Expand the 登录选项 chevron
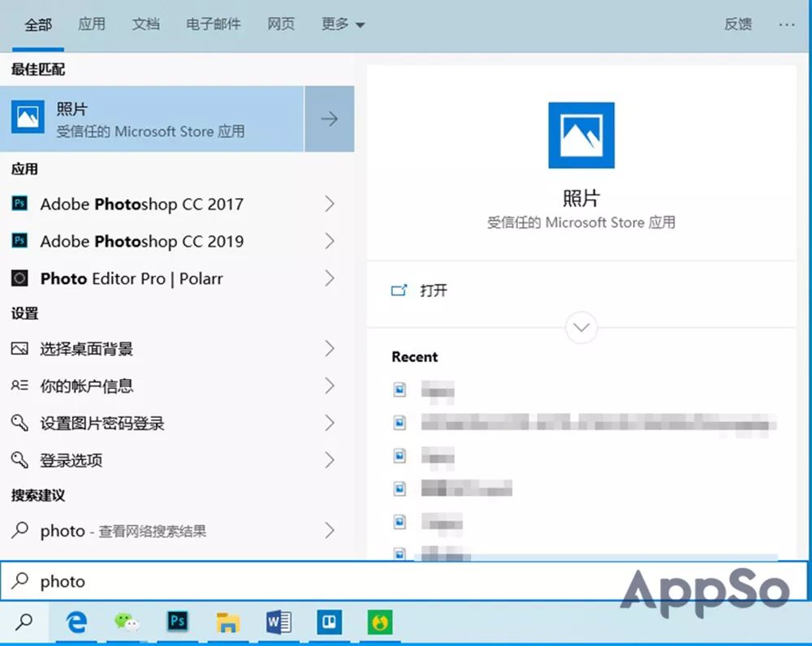Viewport: 812px width, 646px height. (x=330, y=459)
